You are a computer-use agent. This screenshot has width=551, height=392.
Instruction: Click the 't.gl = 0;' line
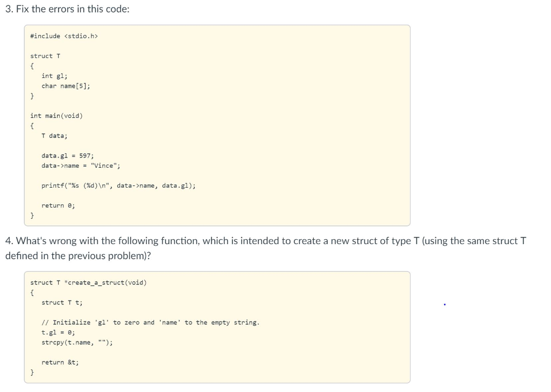point(58,332)
